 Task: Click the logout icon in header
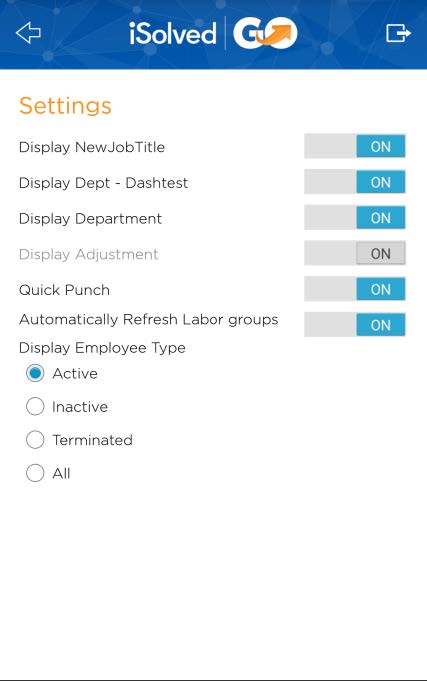398,33
